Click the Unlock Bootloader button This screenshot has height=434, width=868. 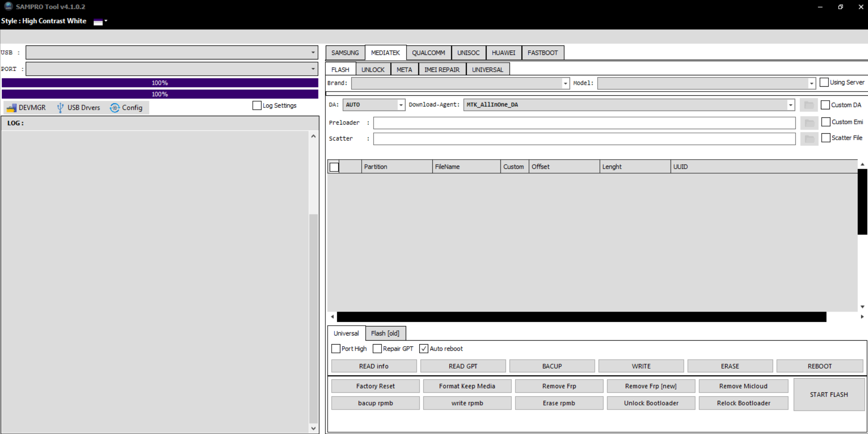(x=651, y=403)
